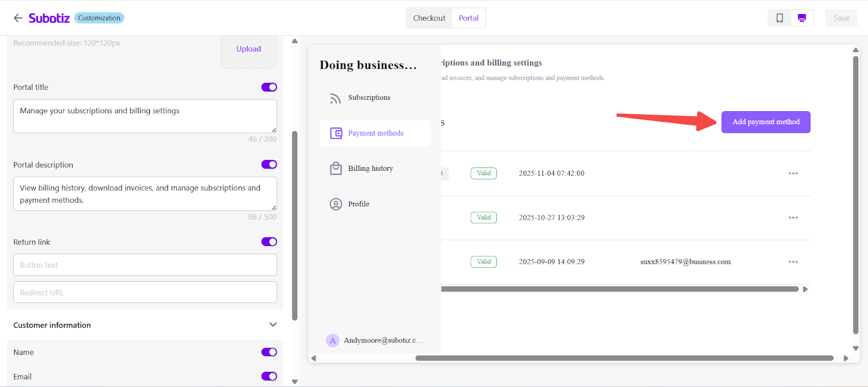This screenshot has height=387, width=868.
Task: Click the back arrow next to Subotiz logo
Action: pyautogui.click(x=18, y=18)
